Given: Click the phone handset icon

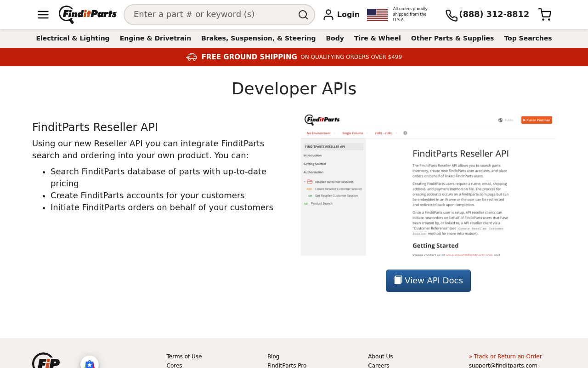Looking at the screenshot, I should click(452, 15).
